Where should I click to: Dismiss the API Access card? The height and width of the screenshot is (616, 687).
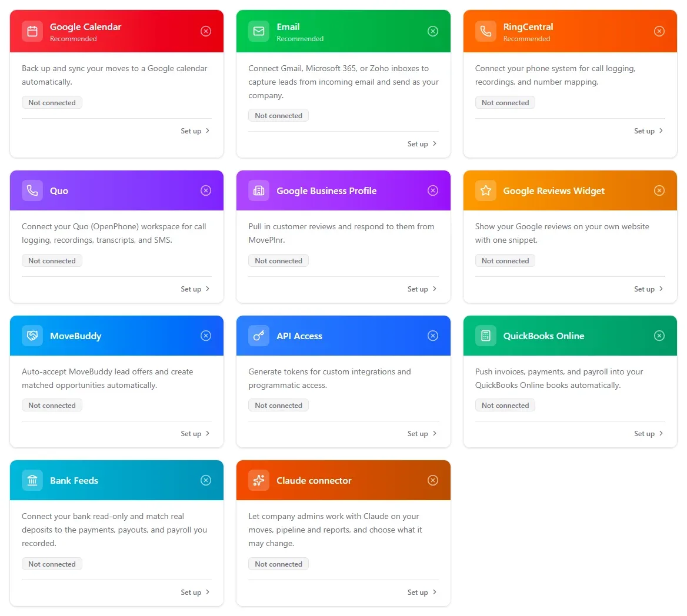[433, 336]
